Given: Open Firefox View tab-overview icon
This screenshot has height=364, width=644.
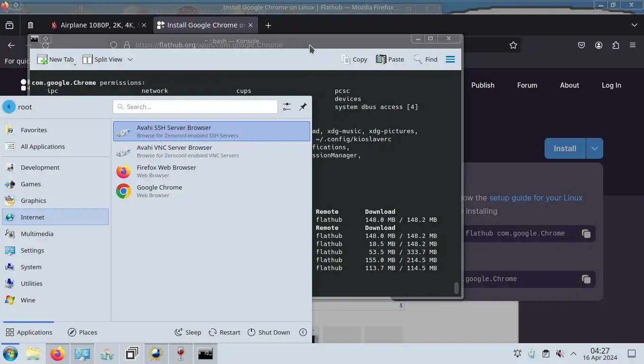Looking at the screenshot, I should (9, 25).
